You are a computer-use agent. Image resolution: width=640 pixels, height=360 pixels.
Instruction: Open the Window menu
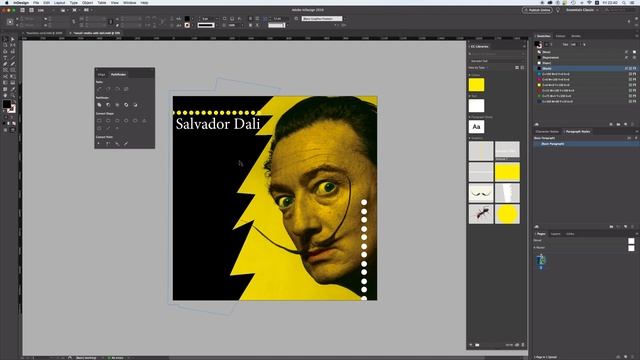coord(129,2)
